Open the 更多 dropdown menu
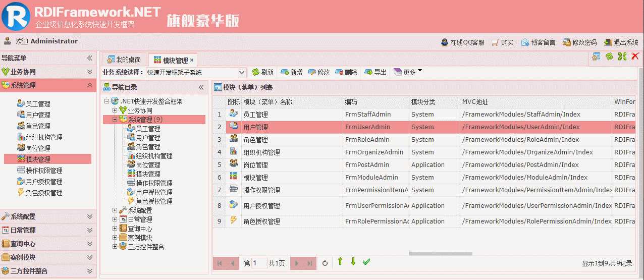 [x=408, y=72]
